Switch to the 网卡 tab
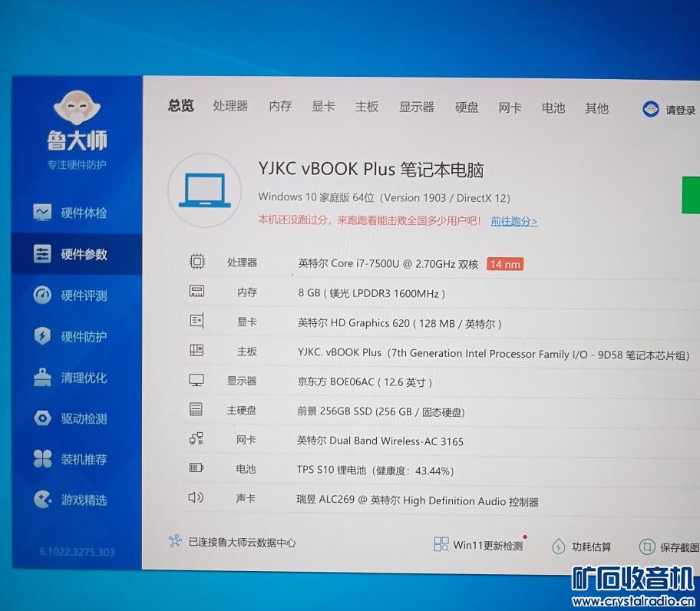Viewport: 700px width, 611px height. tap(510, 108)
